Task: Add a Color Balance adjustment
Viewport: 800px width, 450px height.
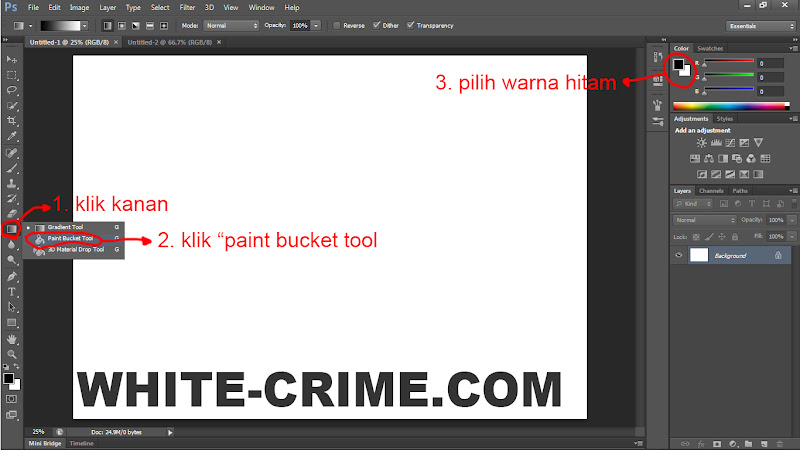Action: point(709,159)
